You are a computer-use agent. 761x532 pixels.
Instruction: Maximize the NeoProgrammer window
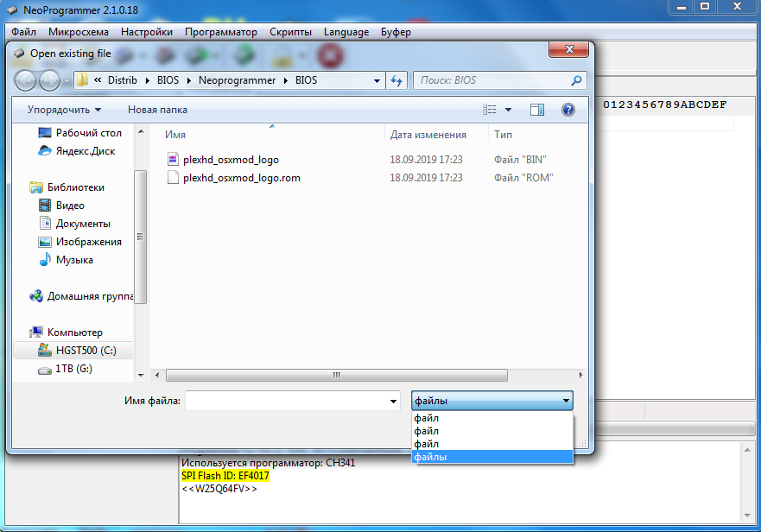click(705, 7)
